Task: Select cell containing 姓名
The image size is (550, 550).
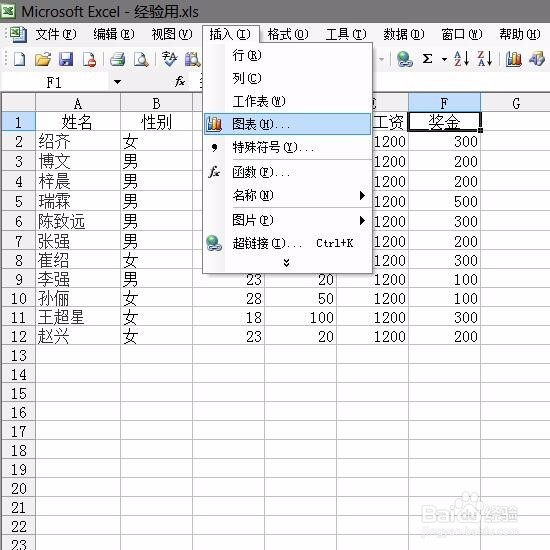Action: [78, 122]
